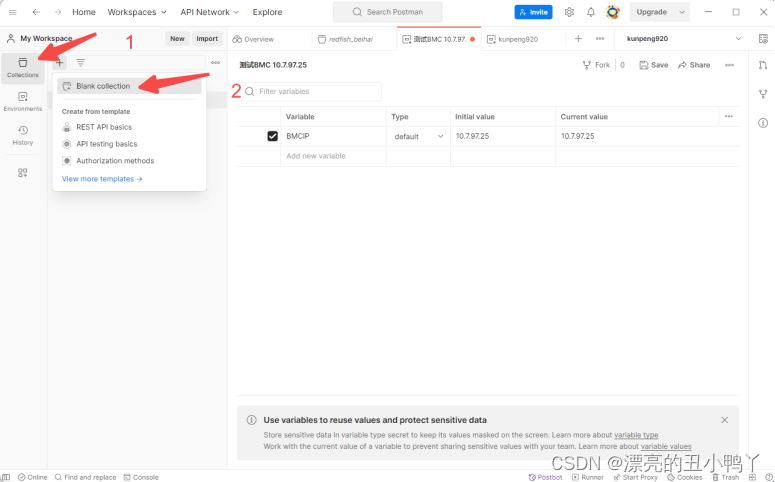
Task: Click the Add new variable cell
Action: 334,156
